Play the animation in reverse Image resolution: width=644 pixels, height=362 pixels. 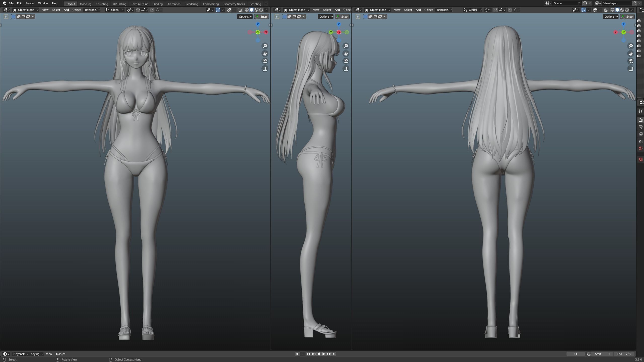click(319, 354)
